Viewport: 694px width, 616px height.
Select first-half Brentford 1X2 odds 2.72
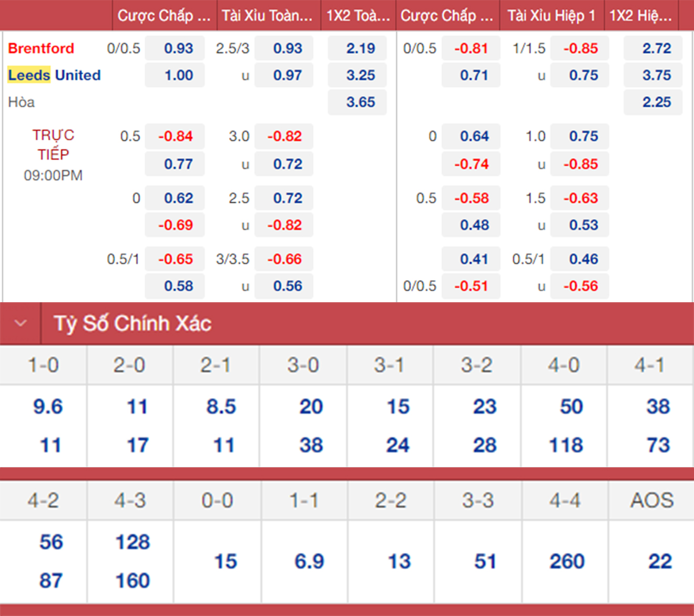tap(656, 48)
